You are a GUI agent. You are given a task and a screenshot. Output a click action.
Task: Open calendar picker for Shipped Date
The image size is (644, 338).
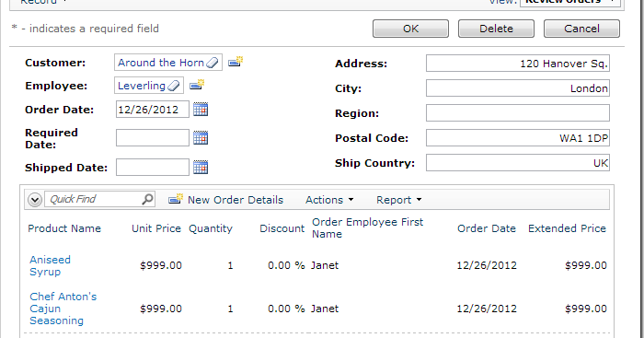(x=201, y=167)
